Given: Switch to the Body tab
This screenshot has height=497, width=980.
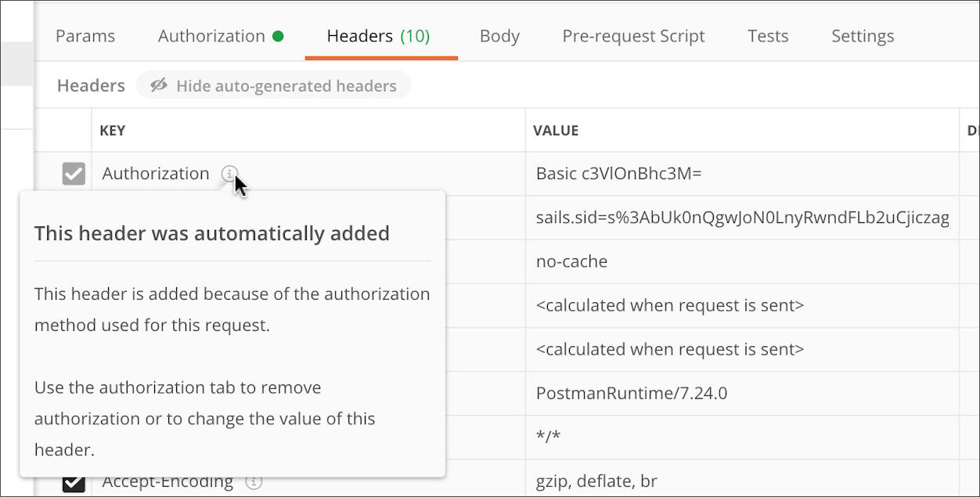Looking at the screenshot, I should pos(499,35).
